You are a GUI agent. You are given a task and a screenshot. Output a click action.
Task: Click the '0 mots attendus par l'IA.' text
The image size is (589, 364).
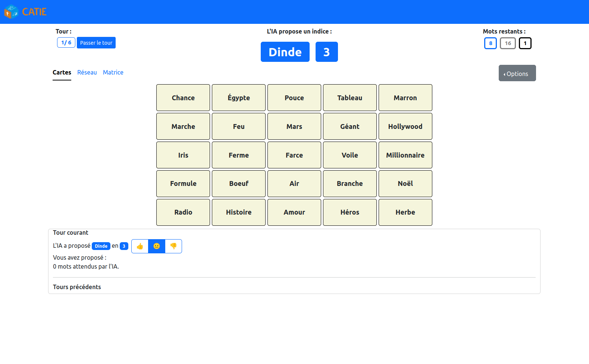click(86, 266)
